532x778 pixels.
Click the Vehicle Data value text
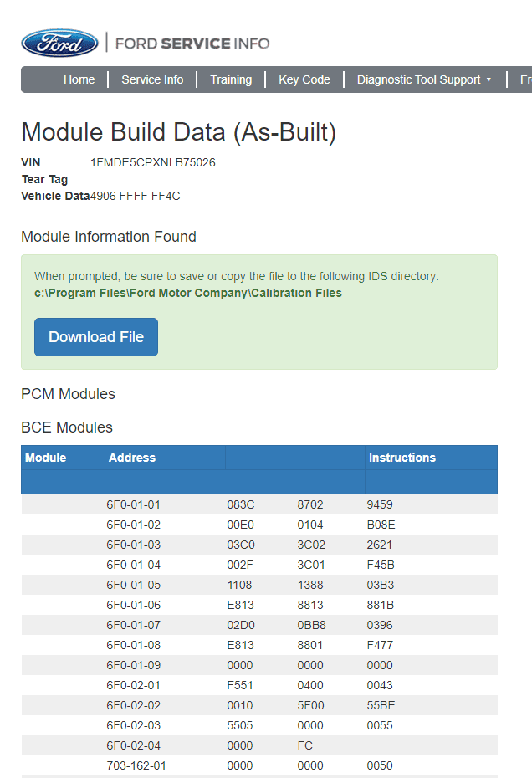coord(135,196)
